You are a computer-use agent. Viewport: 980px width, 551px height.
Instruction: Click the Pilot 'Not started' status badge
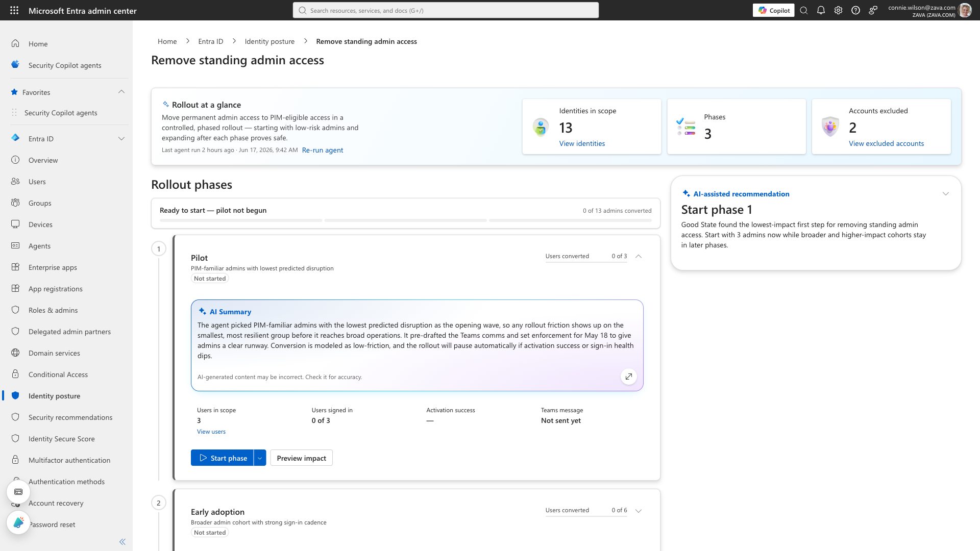tap(210, 279)
